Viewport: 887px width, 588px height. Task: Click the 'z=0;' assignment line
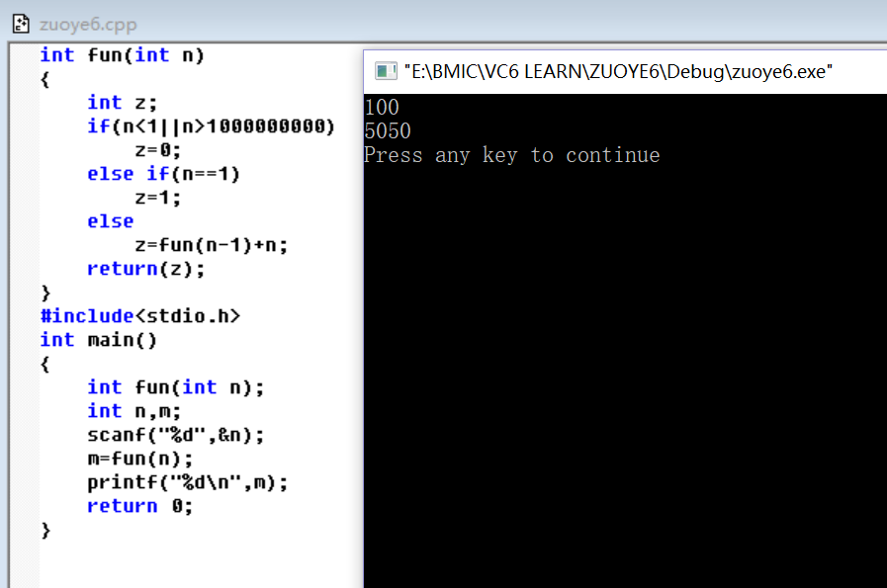coord(157,150)
